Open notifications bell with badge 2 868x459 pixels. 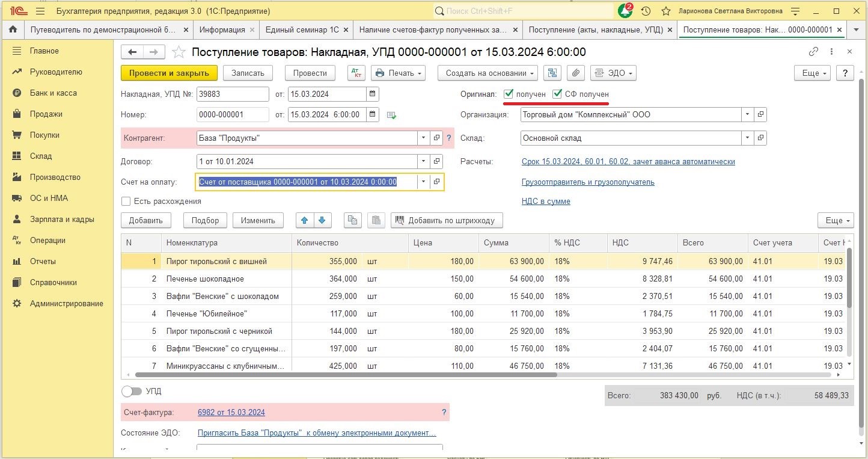pos(626,11)
